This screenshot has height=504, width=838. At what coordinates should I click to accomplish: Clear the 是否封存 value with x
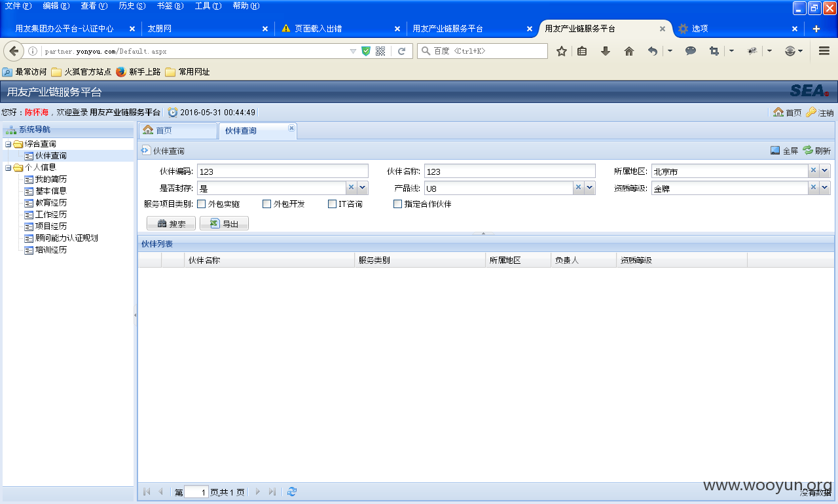352,188
